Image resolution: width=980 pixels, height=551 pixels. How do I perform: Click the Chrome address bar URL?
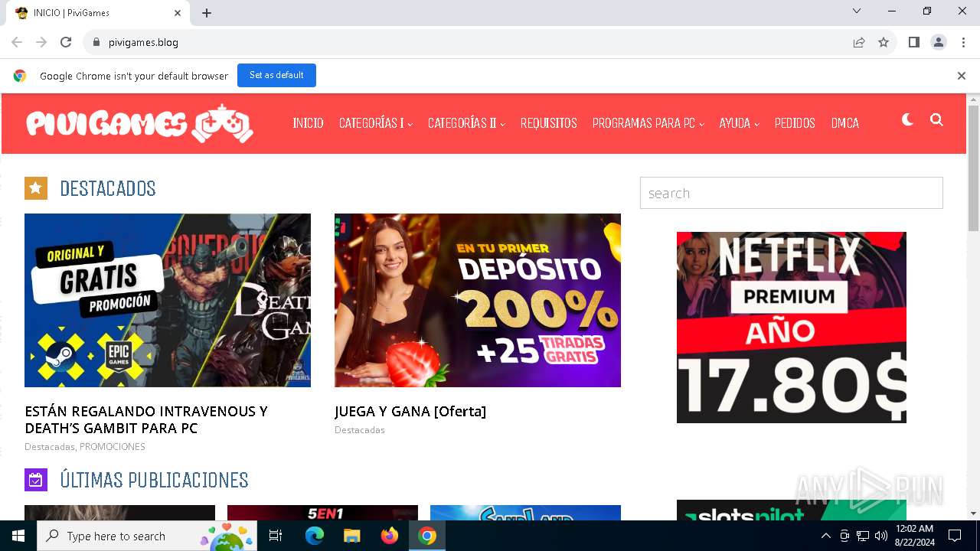click(x=143, y=42)
